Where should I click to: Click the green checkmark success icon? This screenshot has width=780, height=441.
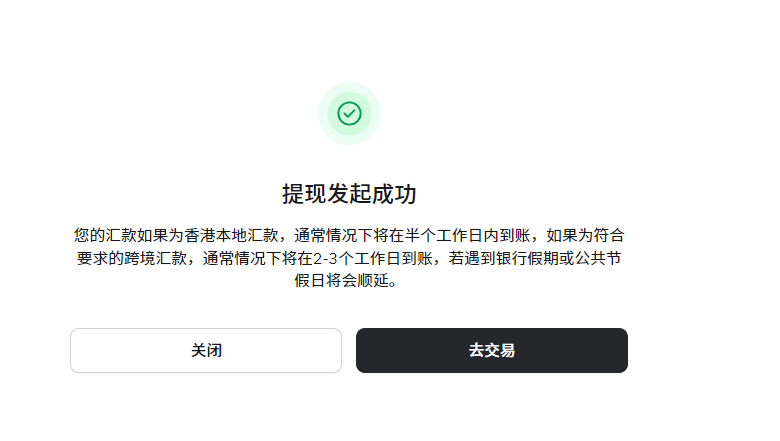[349, 113]
